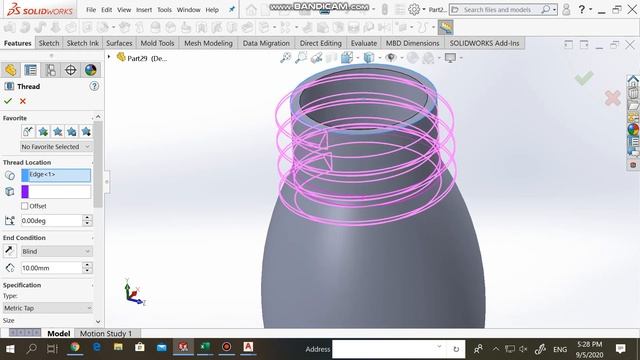
Task: Open the DisplayManager color ball tab
Action: [91, 70]
